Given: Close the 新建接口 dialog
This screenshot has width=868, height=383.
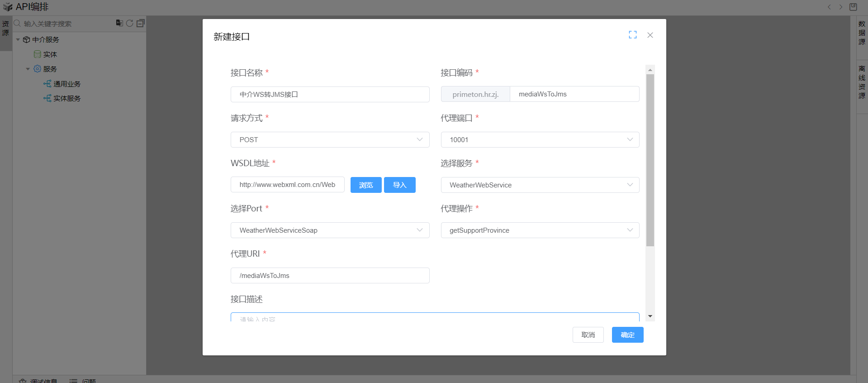Looking at the screenshot, I should pos(650,35).
